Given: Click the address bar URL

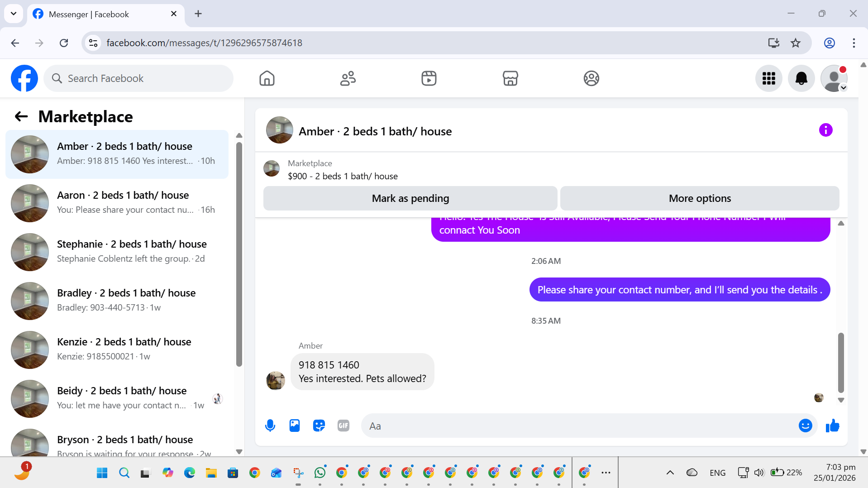Looking at the screenshot, I should [205, 43].
